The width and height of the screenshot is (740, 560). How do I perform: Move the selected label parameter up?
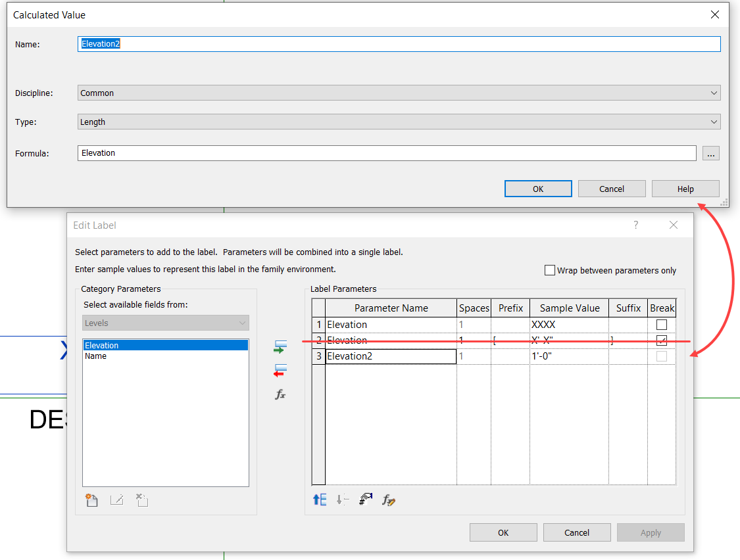319,500
